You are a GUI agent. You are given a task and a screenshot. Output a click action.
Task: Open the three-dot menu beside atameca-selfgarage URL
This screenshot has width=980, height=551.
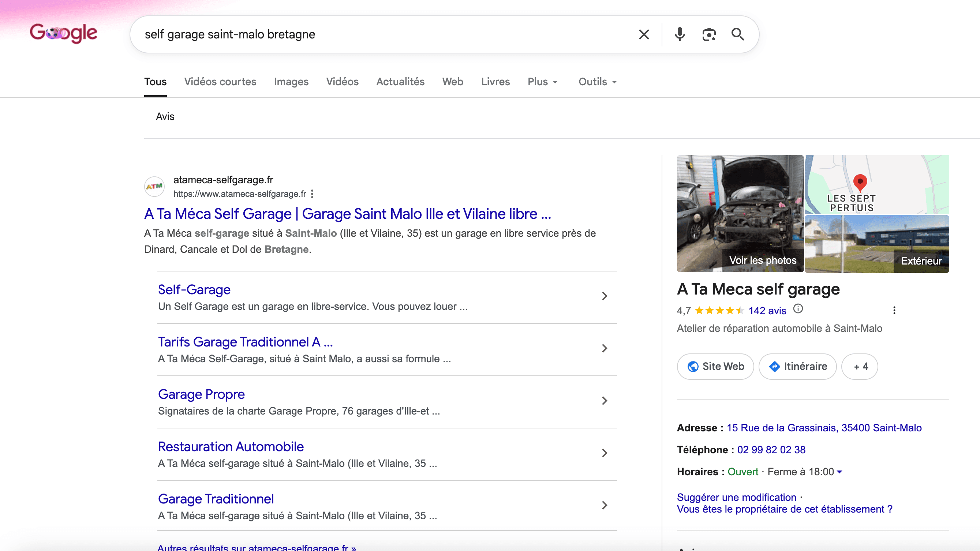312,194
